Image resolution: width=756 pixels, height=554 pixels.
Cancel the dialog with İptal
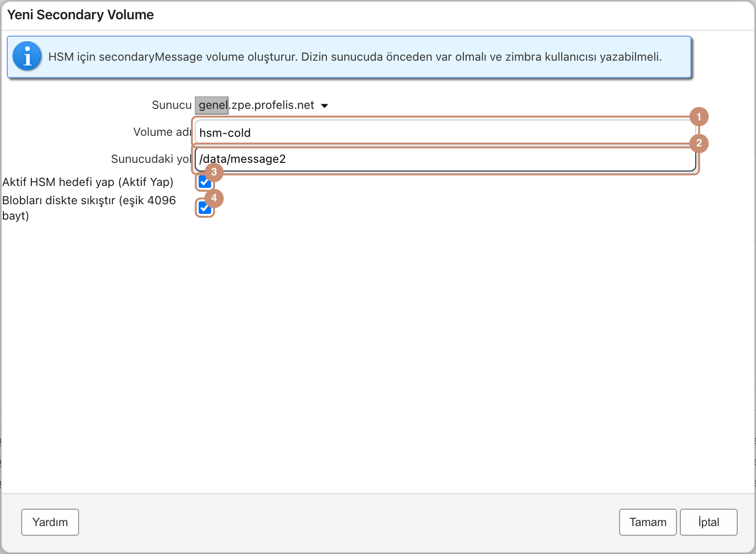tap(709, 522)
